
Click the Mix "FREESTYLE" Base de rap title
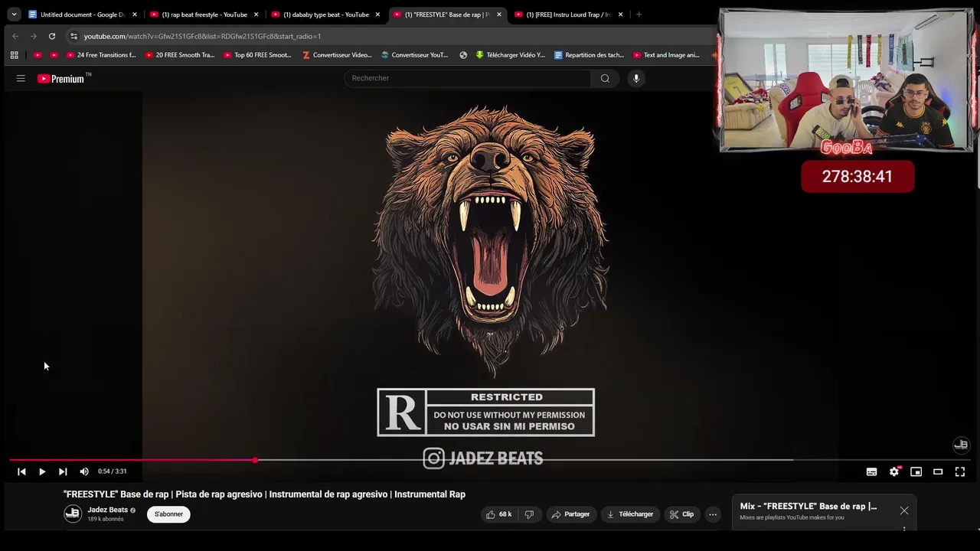808,506
